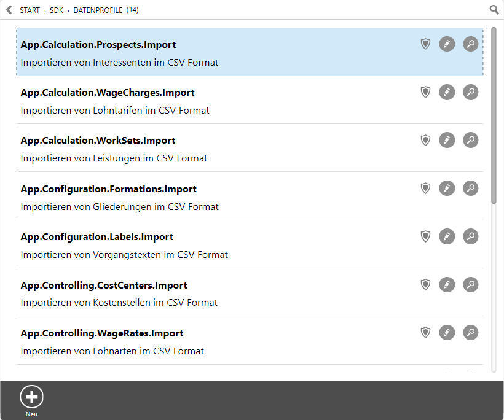This screenshot has width=504, height=420.
Task: Click shield icon for App.Controlling.WageRates.Import
Action: point(425,332)
